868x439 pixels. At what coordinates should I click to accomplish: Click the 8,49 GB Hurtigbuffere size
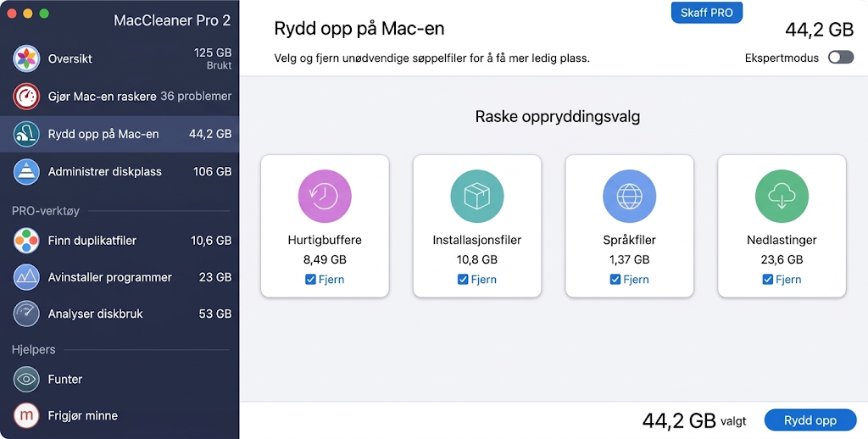coord(325,259)
